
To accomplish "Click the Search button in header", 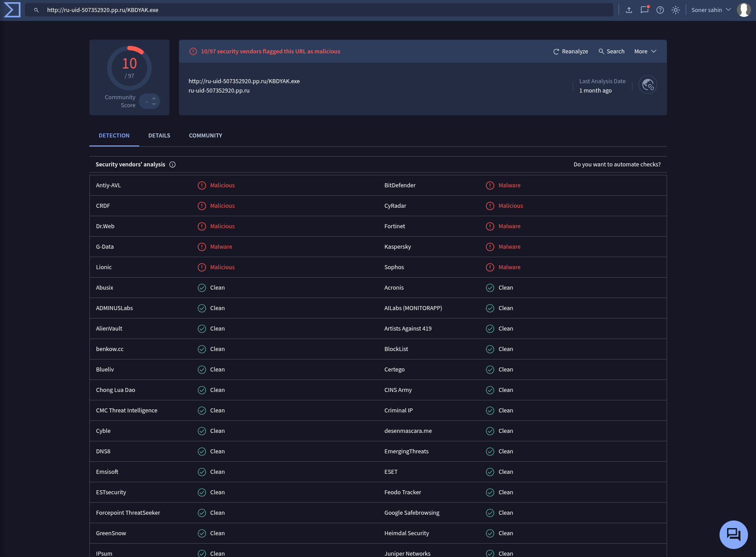I will coord(611,51).
